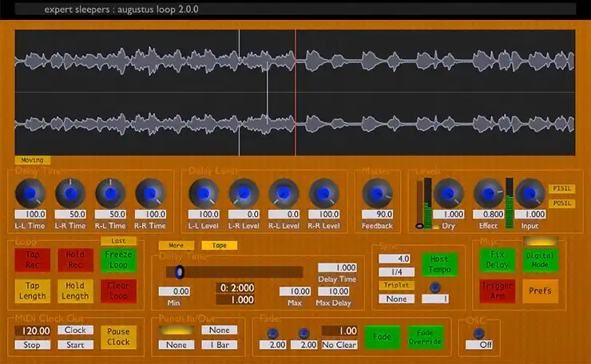
Task: Click the Min value field 0.00
Action: pyautogui.click(x=174, y=291)
